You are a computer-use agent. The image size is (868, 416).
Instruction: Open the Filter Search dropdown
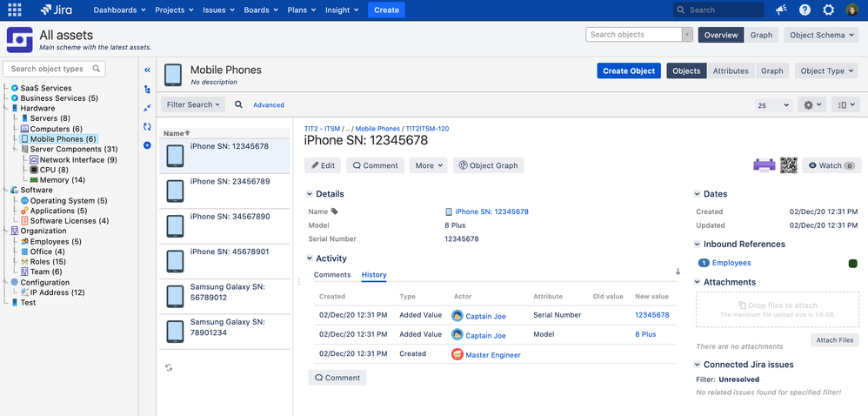(193, 104)
